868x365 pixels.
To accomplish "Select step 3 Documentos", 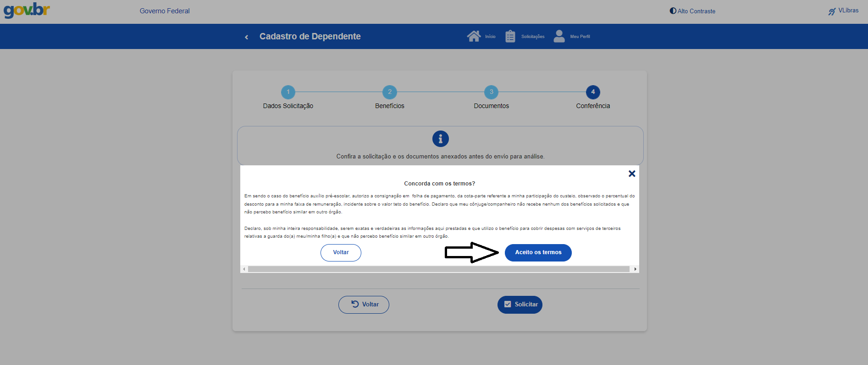I will [x=491, y=92].
